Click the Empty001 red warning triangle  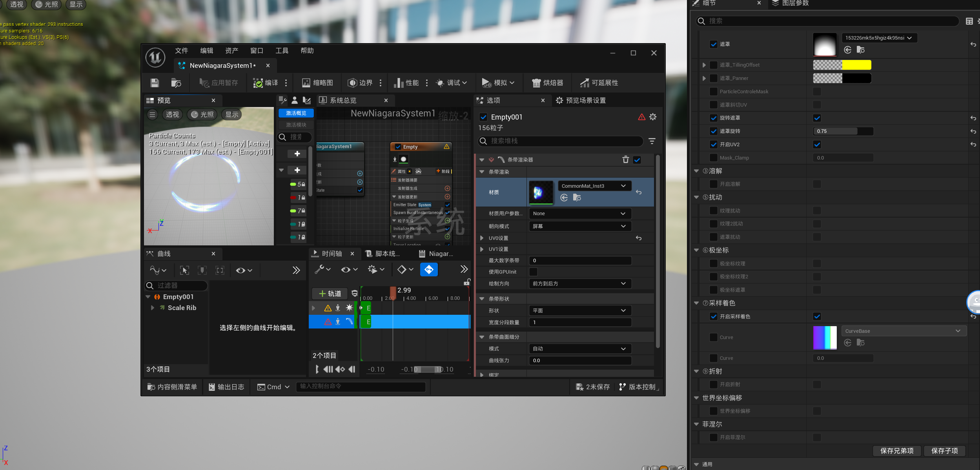click(642, 117)
